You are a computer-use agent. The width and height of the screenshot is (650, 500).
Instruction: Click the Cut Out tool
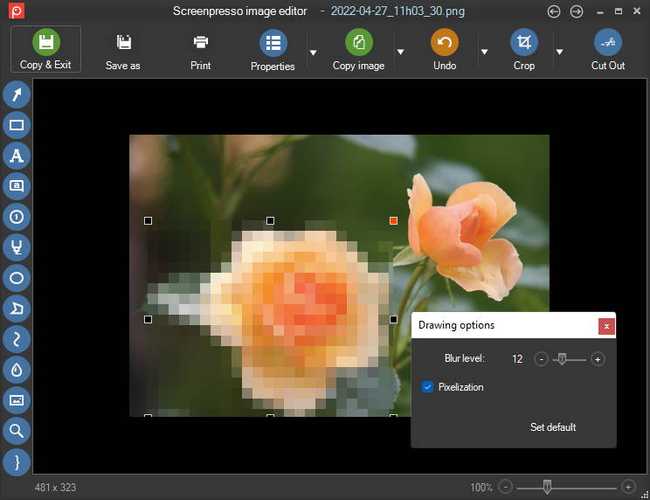point(607,50)
